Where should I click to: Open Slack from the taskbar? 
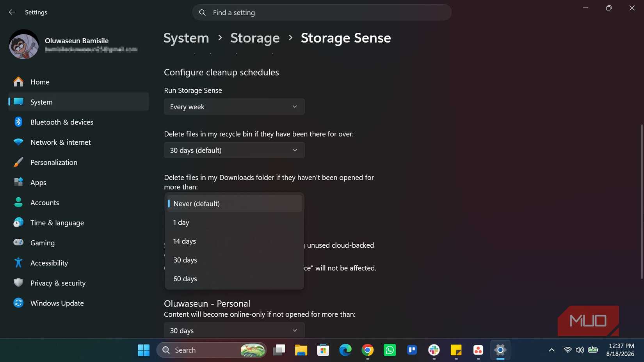click(434, 350)
